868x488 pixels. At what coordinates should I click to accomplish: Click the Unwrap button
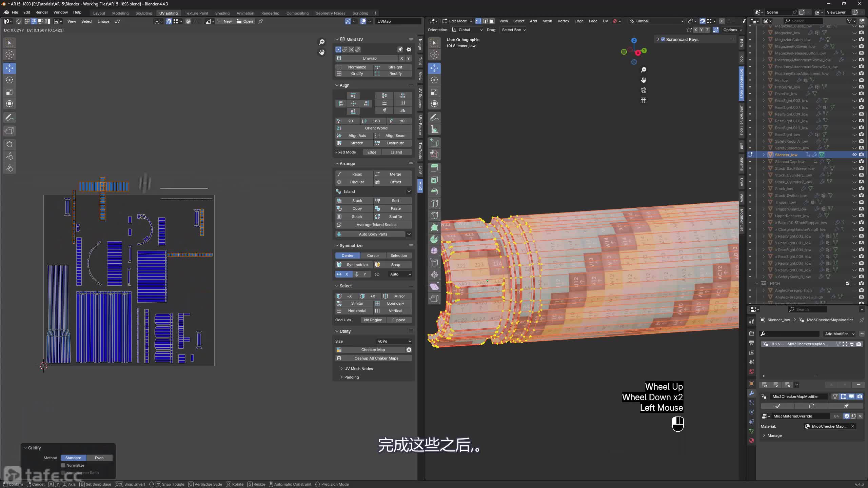[370, 58]
